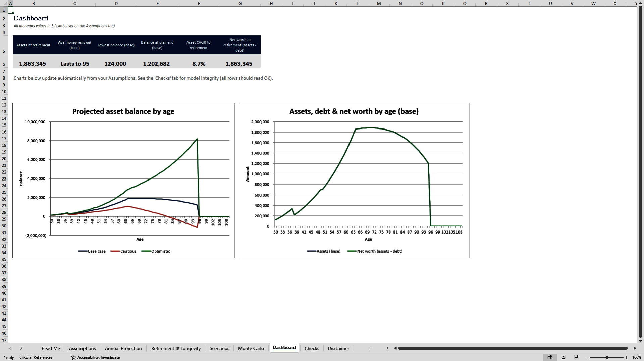Open the Monte Carlo sheet tab

pyautogui.click(x=251, y=348)
